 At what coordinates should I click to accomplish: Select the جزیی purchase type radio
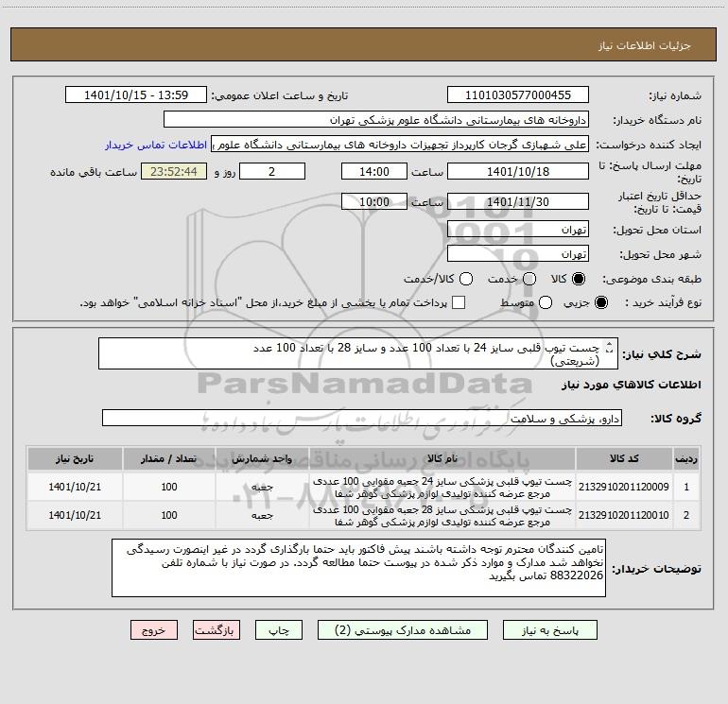point(600,303)
